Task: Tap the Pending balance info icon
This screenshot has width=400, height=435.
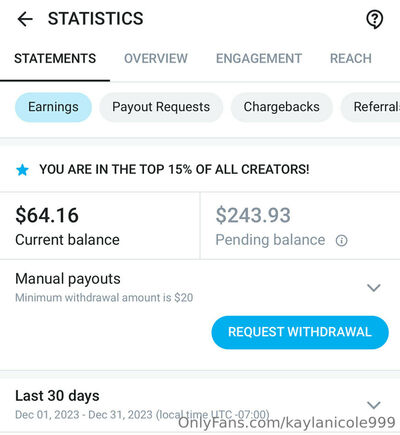Action: pos(341,240)
